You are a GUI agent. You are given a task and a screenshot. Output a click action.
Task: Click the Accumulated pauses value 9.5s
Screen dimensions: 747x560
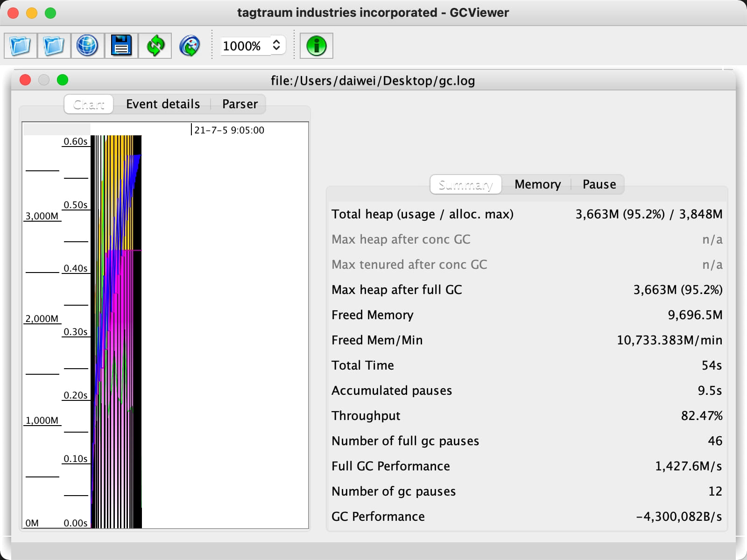coord(710,391)
